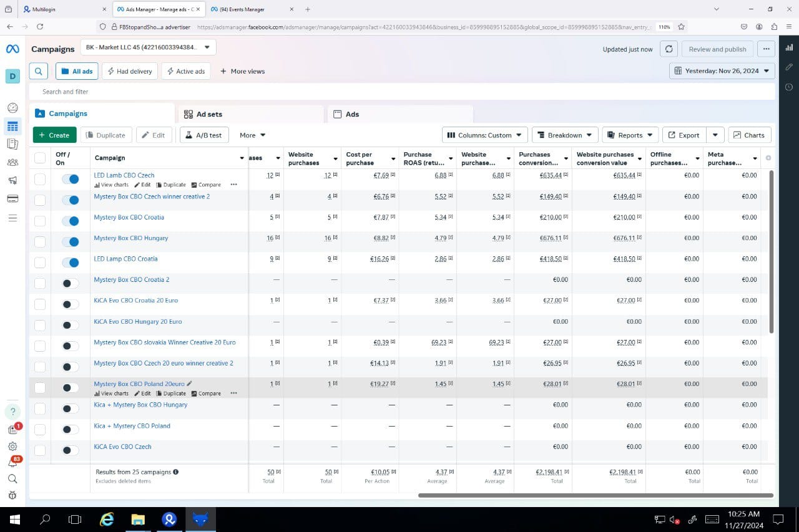The height and width of the screenshot is (532, 799).
Task: Open settings gear in left sidebar
Action: [12, 447]
